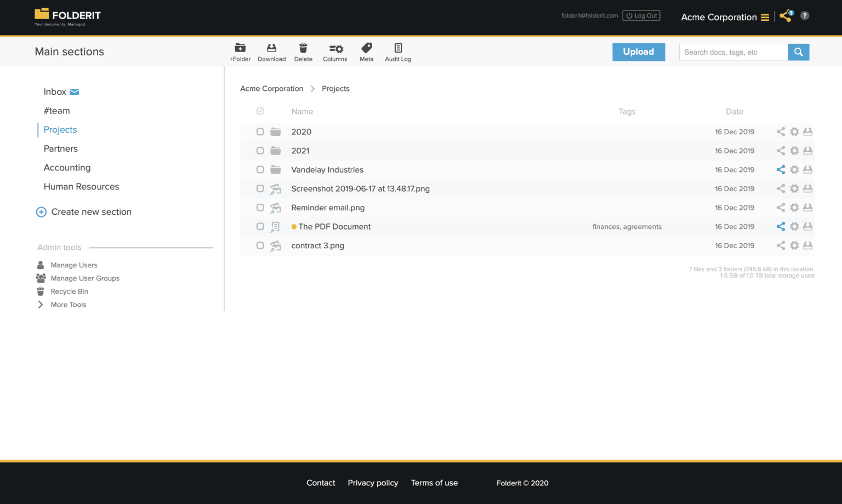Open the +Folder tool to create a folder

click(x=240, y=51)
